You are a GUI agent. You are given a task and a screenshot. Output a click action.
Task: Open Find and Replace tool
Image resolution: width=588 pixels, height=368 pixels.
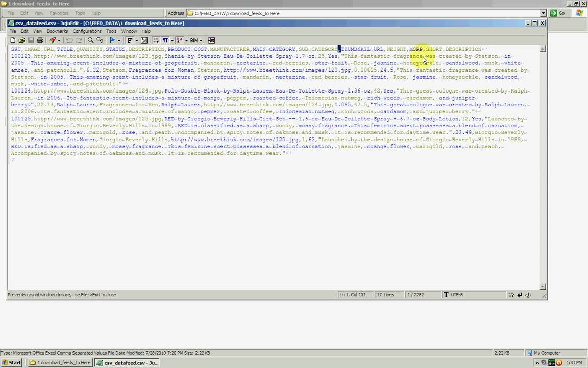point(100,40)
